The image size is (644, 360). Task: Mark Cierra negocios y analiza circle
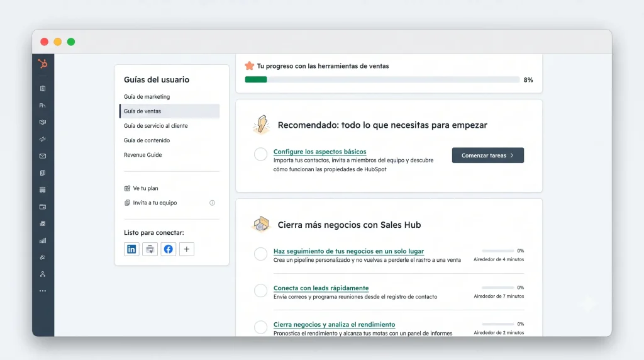point(260,327)
